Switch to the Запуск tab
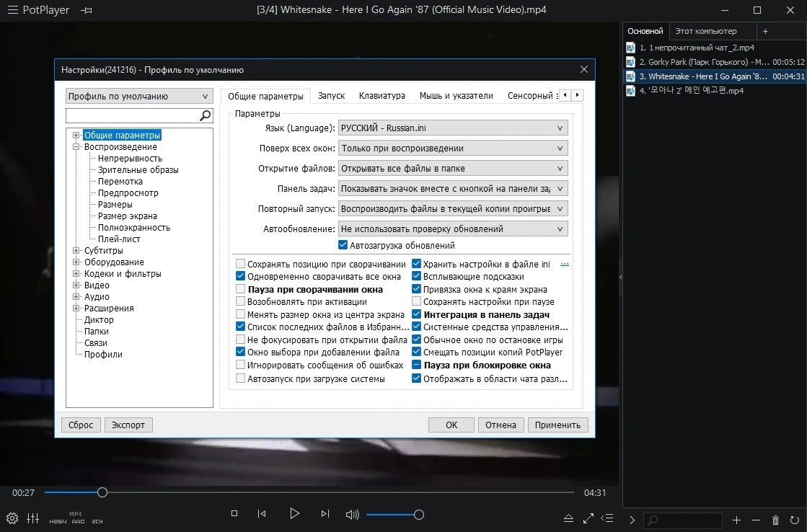 331,96
